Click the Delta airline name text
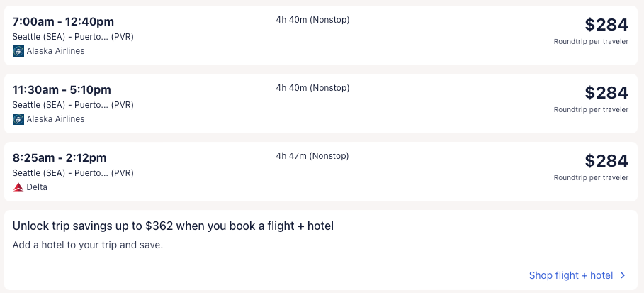Viewport: 644px width, 293px height. (37, 187)
